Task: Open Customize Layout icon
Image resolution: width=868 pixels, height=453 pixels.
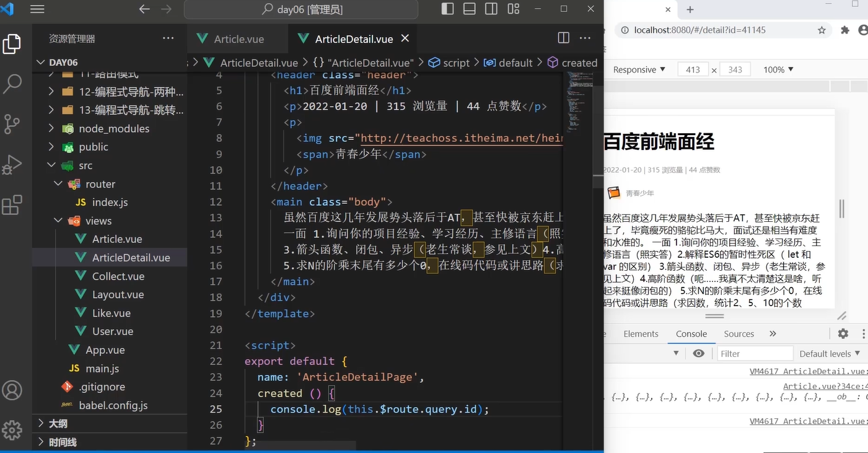Action: point(514,9)
